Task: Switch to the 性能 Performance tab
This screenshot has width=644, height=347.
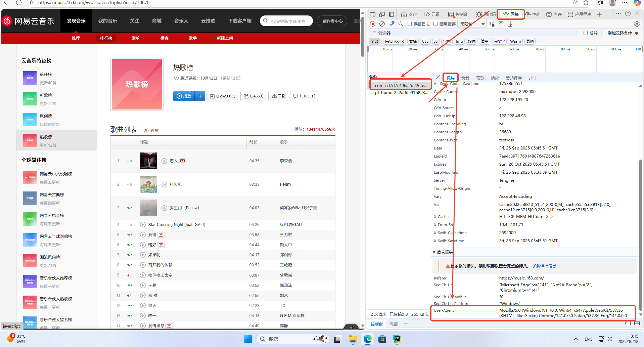Action: [533, 14]
